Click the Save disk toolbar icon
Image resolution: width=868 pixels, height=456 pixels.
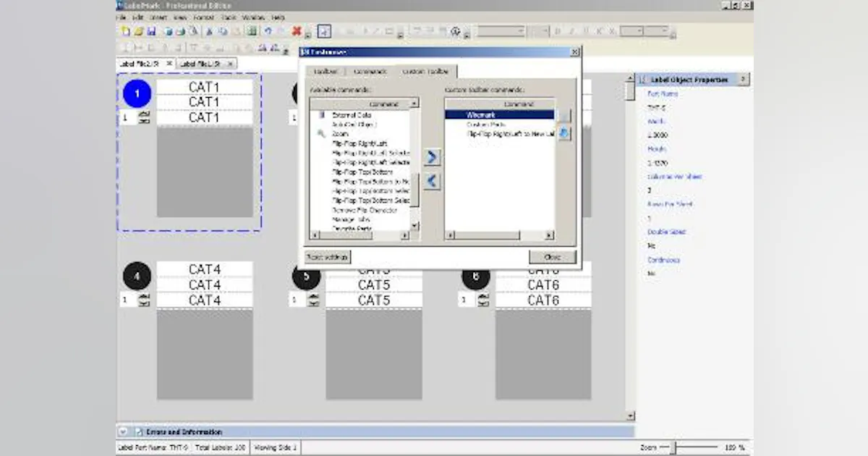pyautogui.click(x=151, y=32)
